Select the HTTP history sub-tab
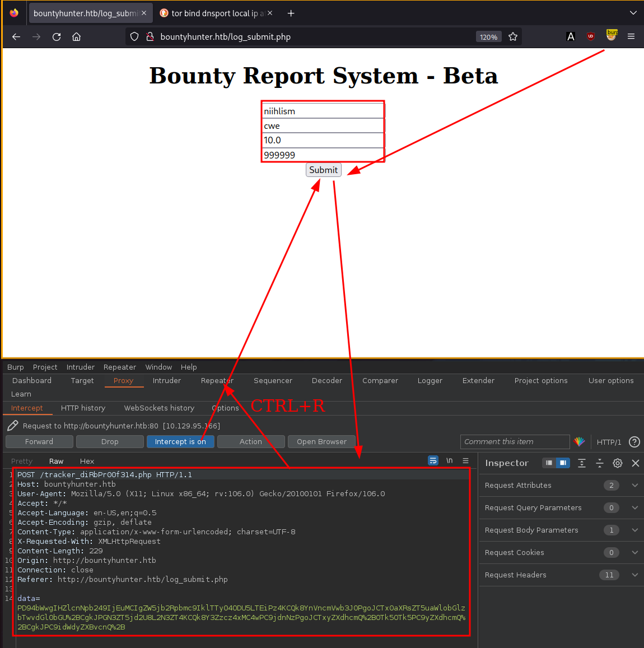 83,408
